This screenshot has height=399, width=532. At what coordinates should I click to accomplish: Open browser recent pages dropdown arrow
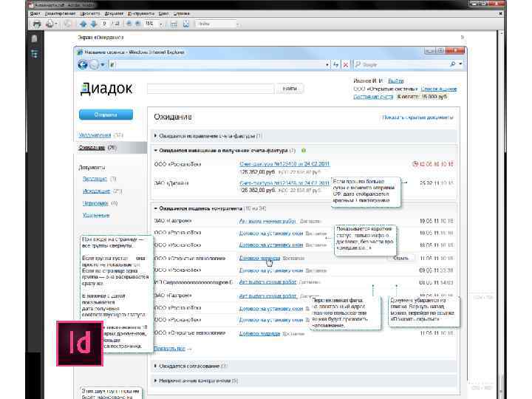pyautogui.click(x=103, y=64)
